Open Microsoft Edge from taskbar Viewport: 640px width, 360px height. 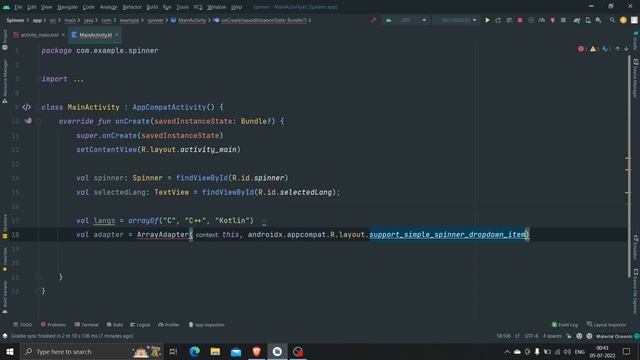tap(194, 351)
